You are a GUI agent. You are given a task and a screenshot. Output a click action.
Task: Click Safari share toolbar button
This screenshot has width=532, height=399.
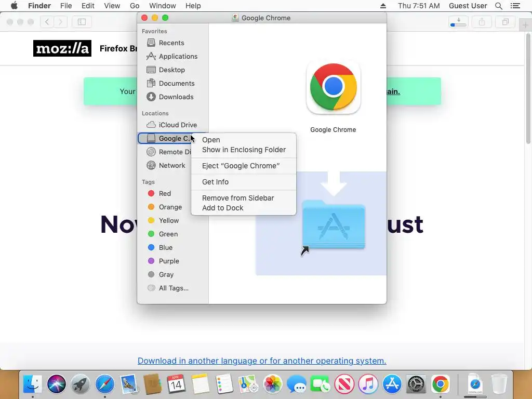pos(482,22)
